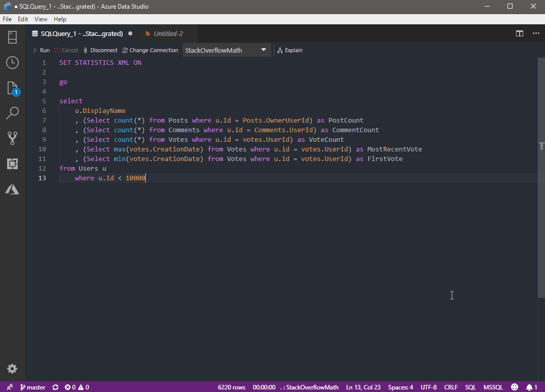Open the View menu
This screenshot has height=392, width=545.
click(x=41, y=19)
